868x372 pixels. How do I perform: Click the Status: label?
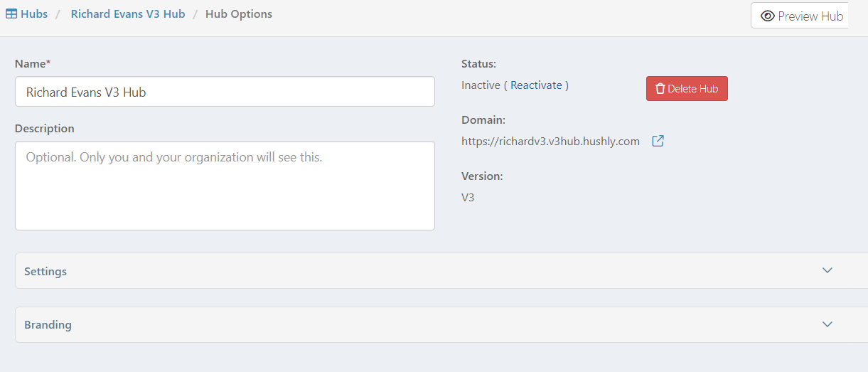(x=478, y=64)
